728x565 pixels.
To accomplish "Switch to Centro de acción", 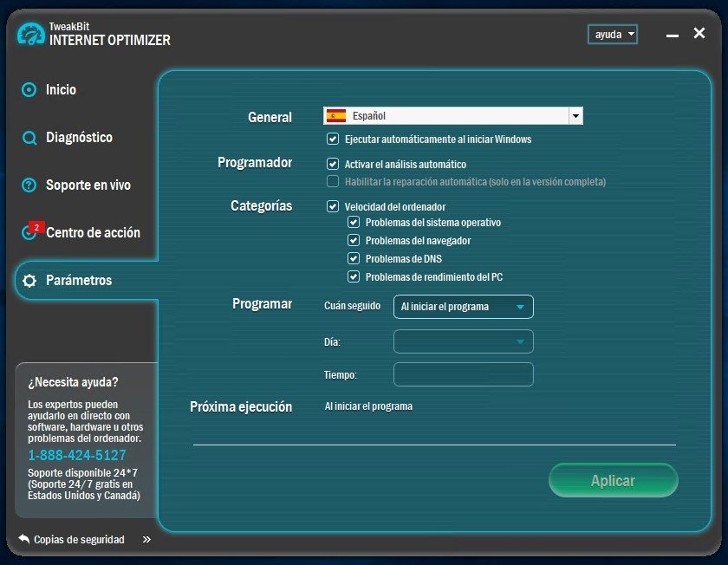I will click(93, 232).
